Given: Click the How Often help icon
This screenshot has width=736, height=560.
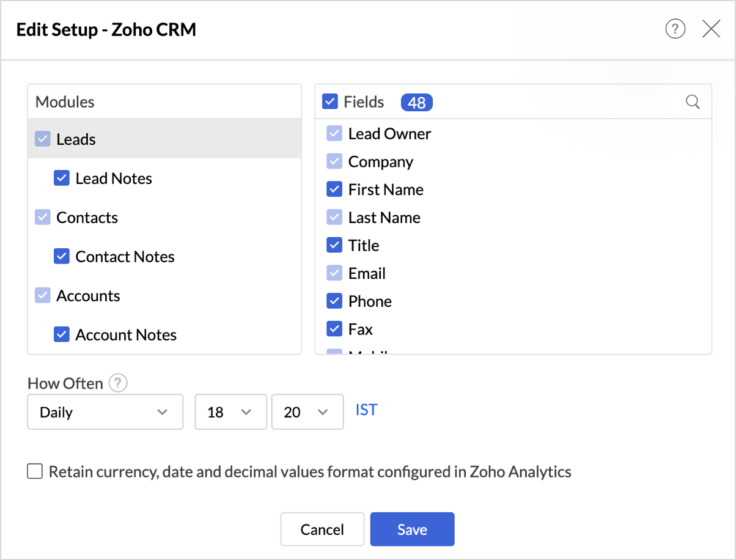Looking at the screenshot, I should point(118,383).
